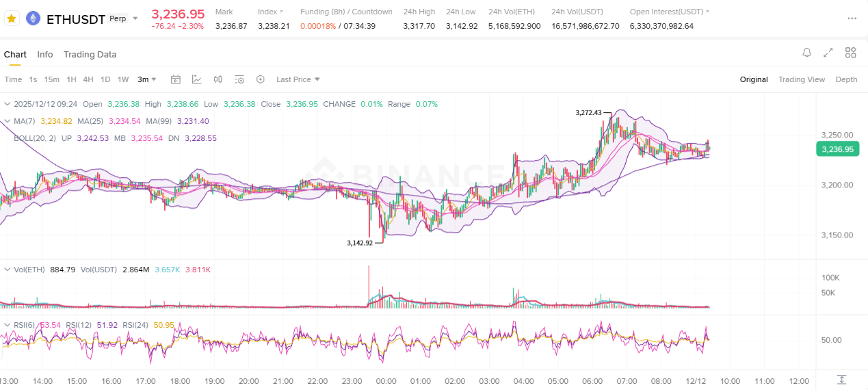868x390 pixels.
Task: Click the jump-to-latest icon at the chart bottom-right
Action: [841, 380]
